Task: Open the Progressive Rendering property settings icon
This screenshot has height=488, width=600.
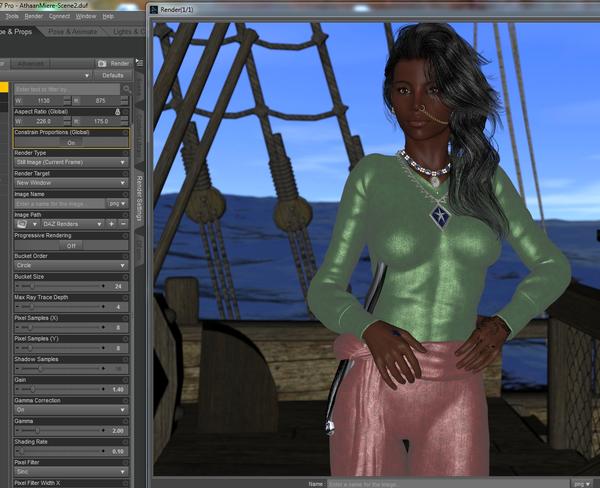Action: (x=125, y=235)
